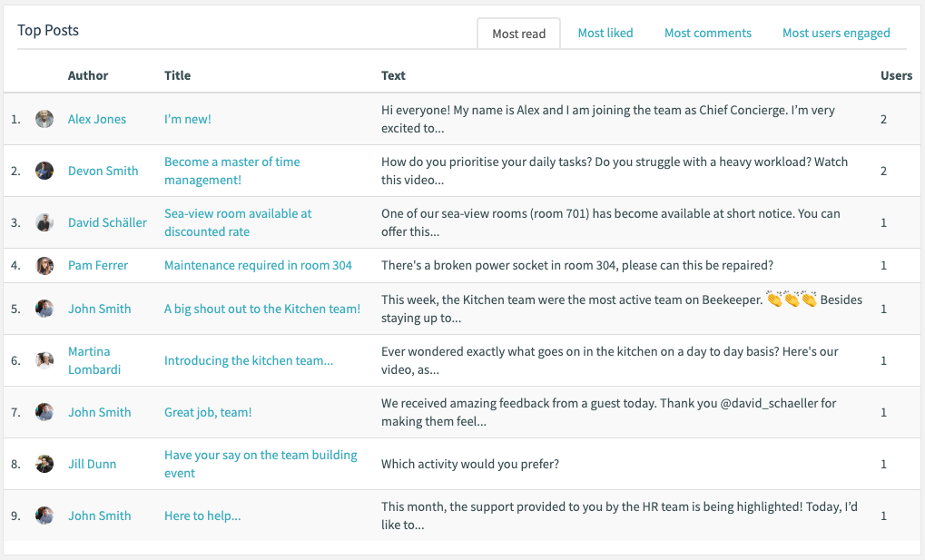
Task: Click Jill Dunn's profile avatar
Action: [x=44, y=464]
